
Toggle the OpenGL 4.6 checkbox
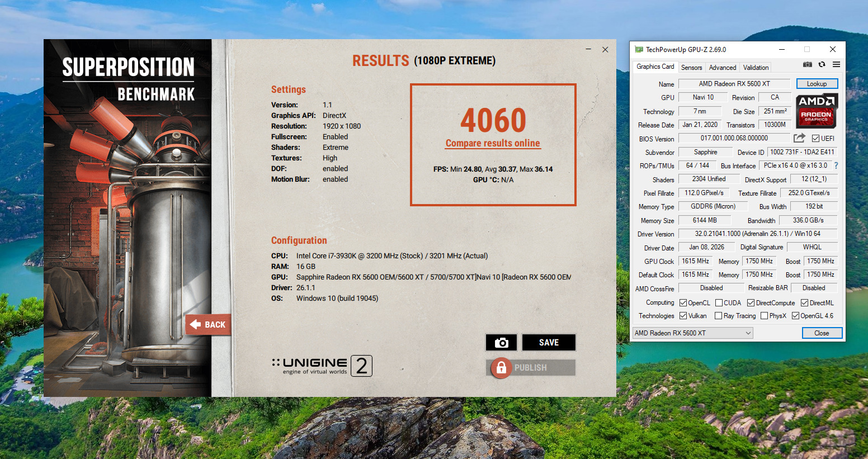click(795, 316)
